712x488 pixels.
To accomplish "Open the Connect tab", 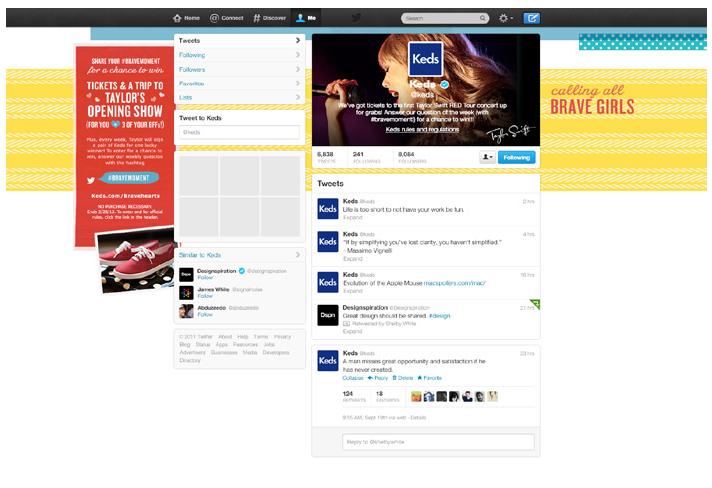I will [x=227, y=18].
